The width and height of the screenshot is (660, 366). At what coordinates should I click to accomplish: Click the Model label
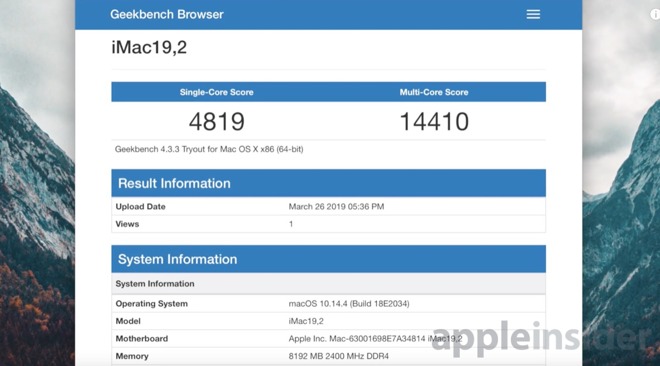(x=128, y=321)
